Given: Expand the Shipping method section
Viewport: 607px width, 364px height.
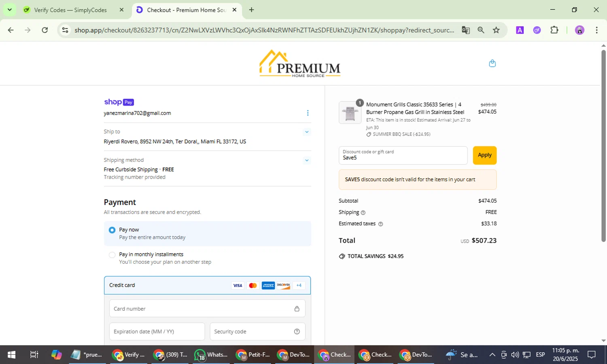Looking at the screenshot, I should 307,160.
